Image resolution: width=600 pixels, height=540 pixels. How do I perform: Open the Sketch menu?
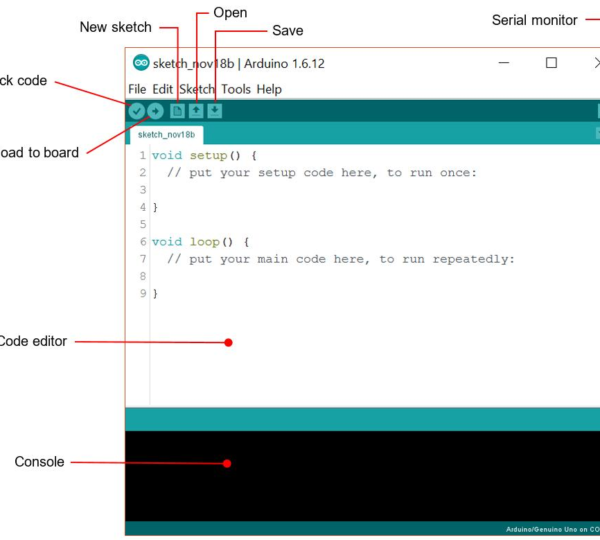click(197, 89)
